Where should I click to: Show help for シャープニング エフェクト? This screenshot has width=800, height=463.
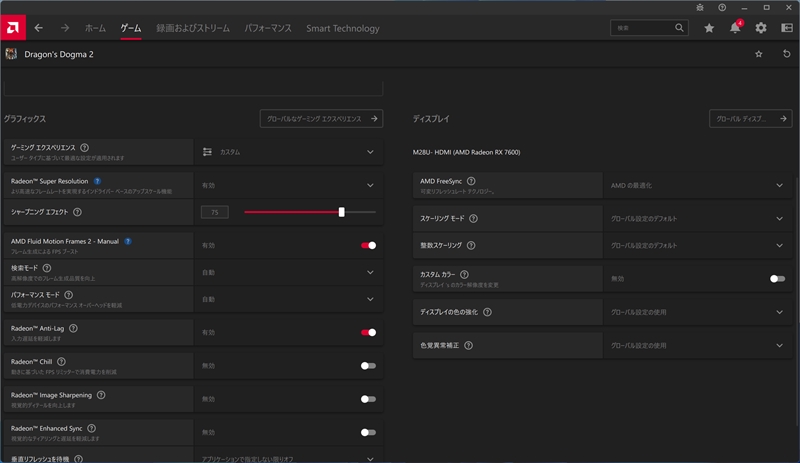77,212
